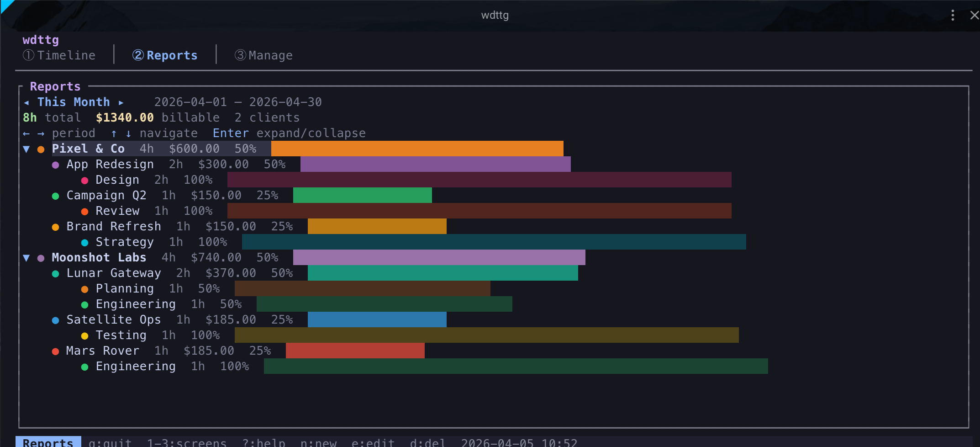Click the green Campaign Q2 dot
The width and height of the screenshot is (980, 447).
pos(55,196)
